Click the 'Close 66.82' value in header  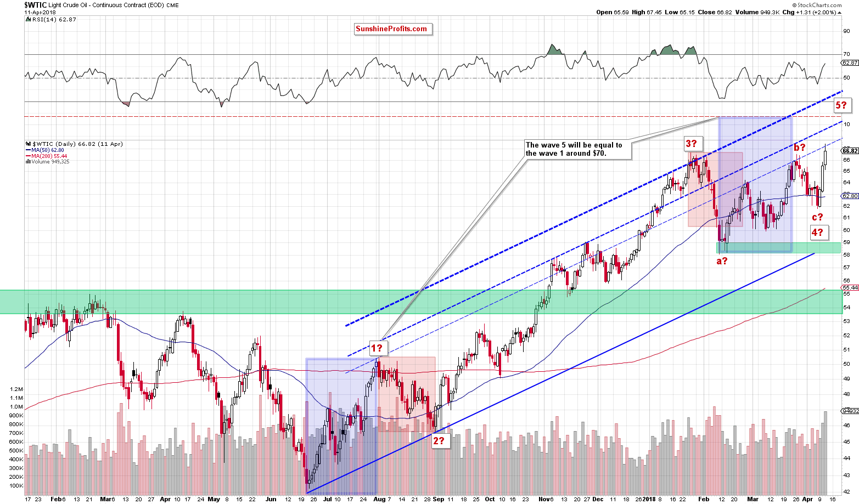[x=716, y=12]
